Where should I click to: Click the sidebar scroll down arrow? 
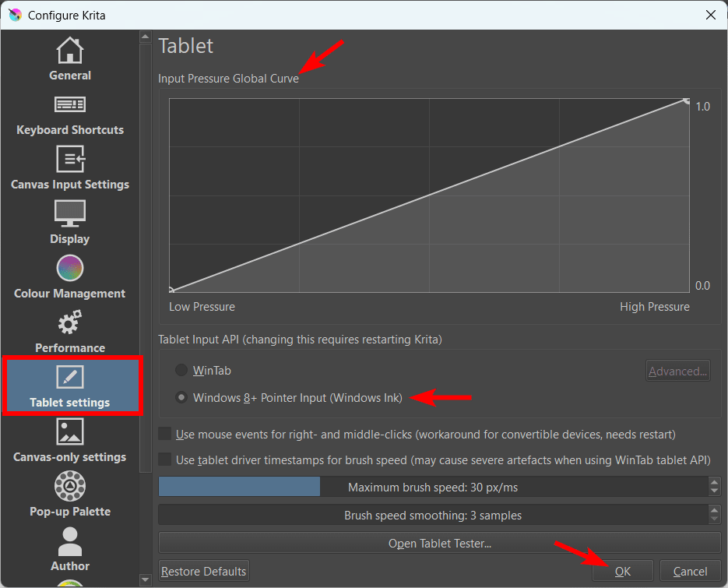(146, 579)
